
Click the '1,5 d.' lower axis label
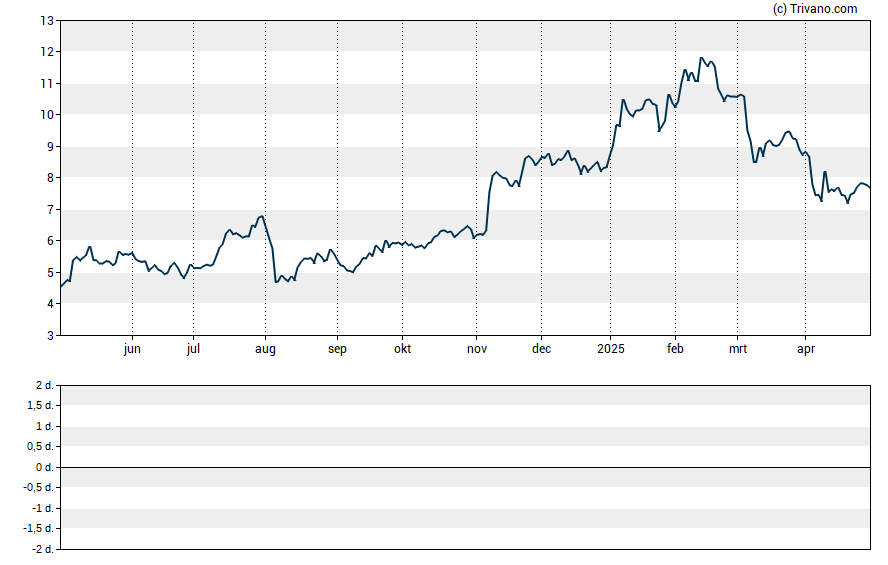41,406
